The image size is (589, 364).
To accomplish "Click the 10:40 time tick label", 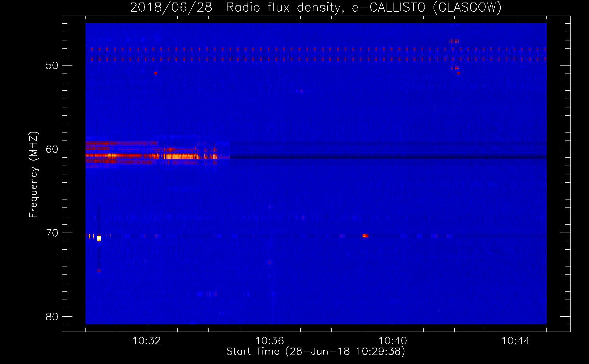I will point(393,341).
